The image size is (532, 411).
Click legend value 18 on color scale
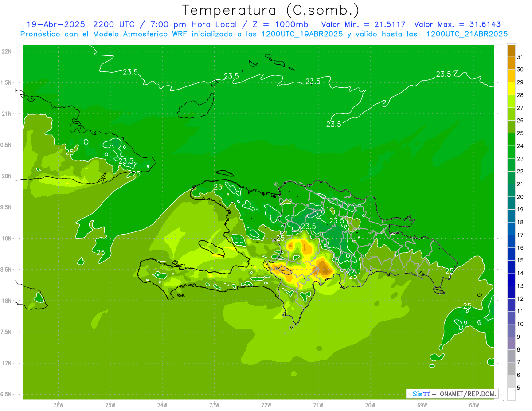(520, 222)
